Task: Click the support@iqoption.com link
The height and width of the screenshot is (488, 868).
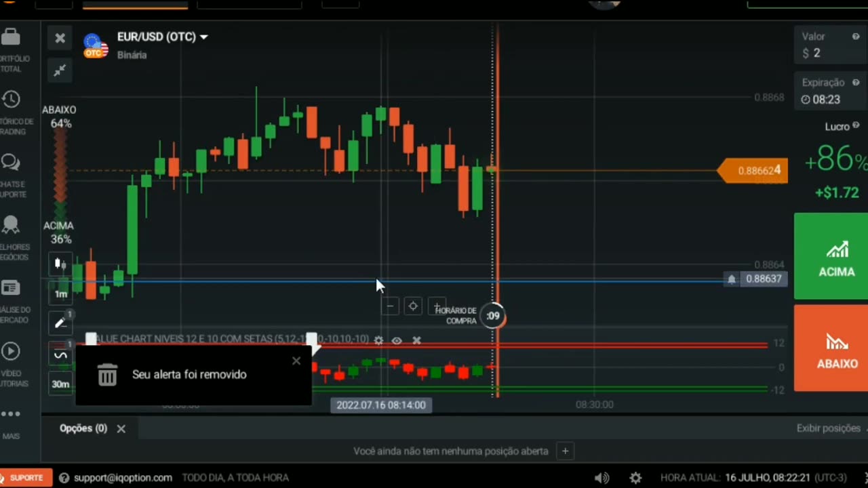Action: 123,478
